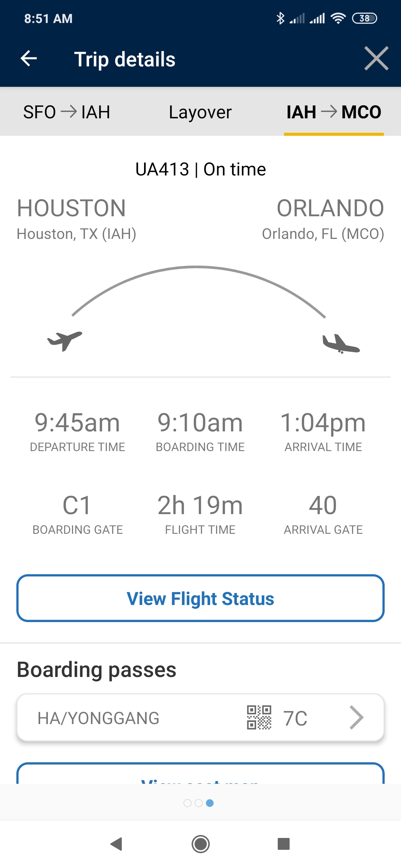Tap the third active page dot
401x868 pixels.
[x=210, y=803]
